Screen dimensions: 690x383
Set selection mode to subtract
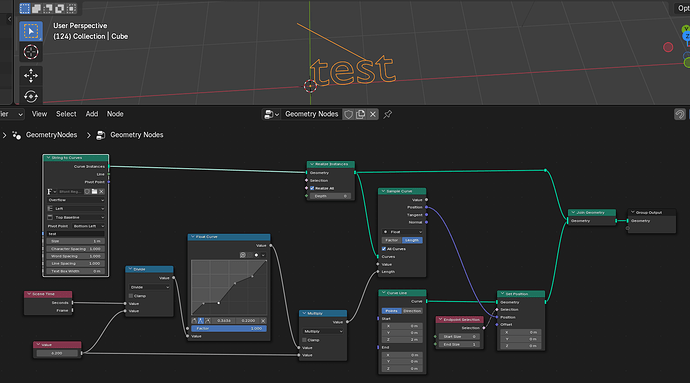pos(48,8)
